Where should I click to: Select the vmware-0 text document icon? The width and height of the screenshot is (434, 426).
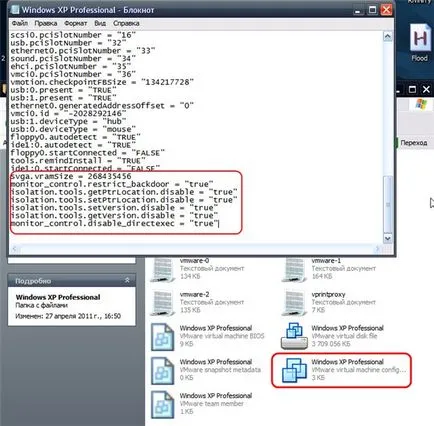tap(162, 270)
